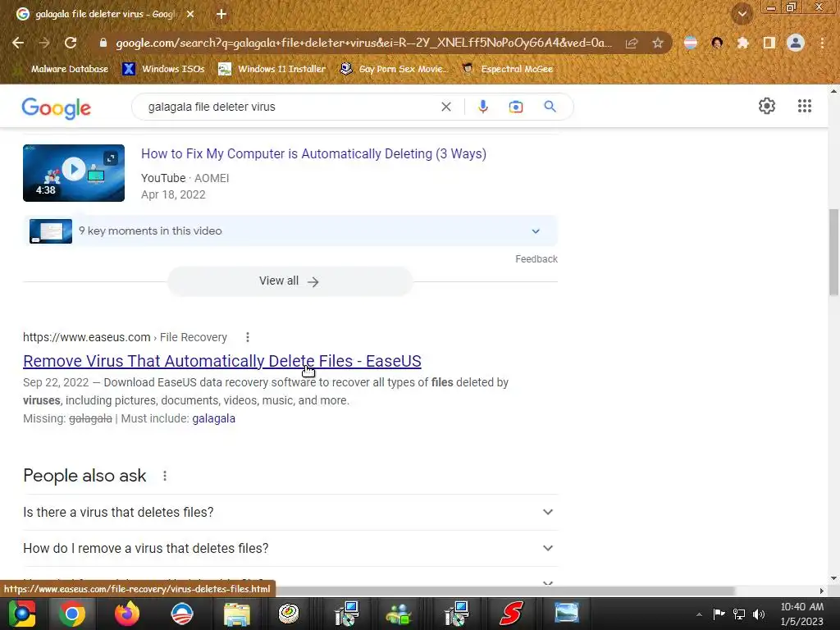Toggle the Chrome side panel icon
Viewport: 840px width, 630px height.
[769, 43]
